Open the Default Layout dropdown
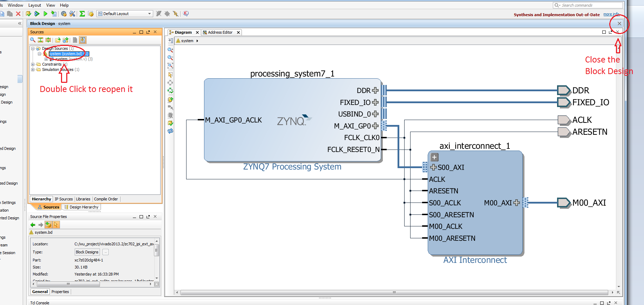 (125, 14)
